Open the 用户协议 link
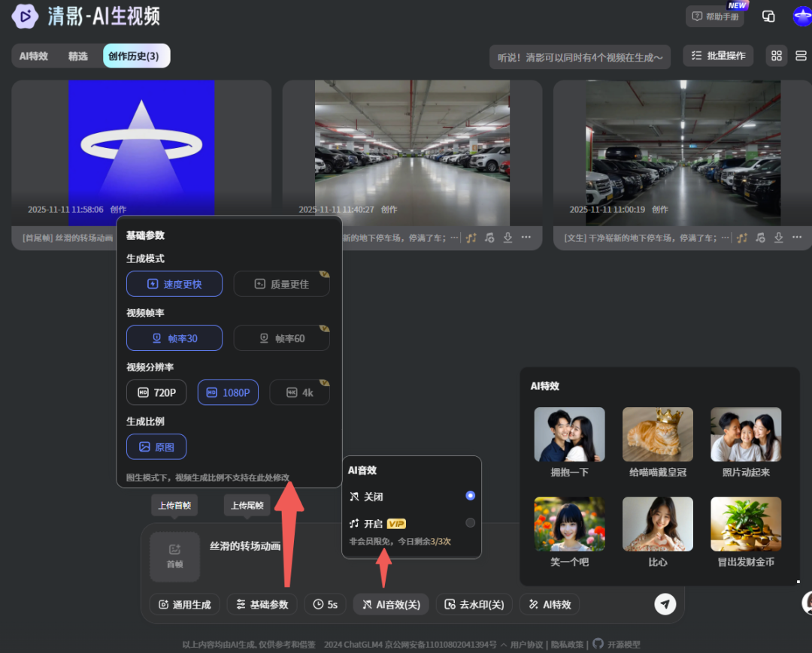This screenshot has height=653, width=812. (526, 645)
